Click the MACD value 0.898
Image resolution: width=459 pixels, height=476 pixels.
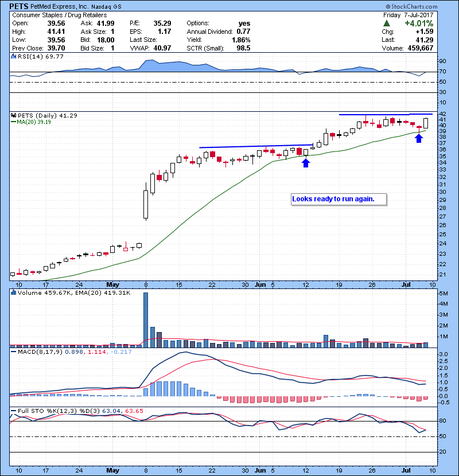click(74, 352)
